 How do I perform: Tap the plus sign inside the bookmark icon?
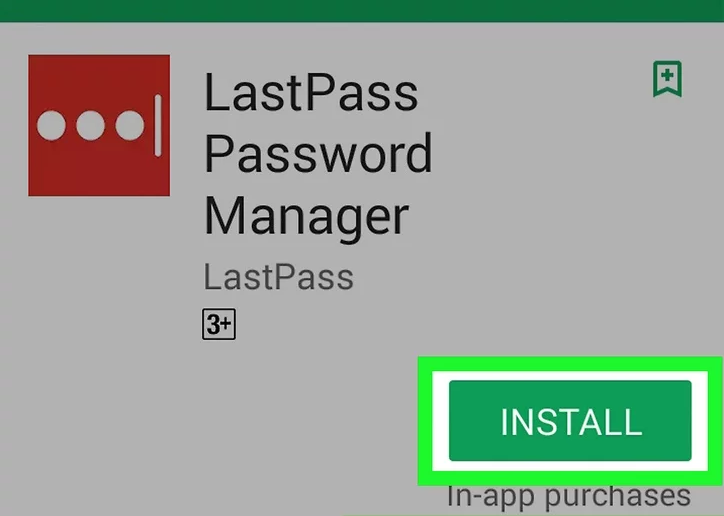[x=667, y=74]
